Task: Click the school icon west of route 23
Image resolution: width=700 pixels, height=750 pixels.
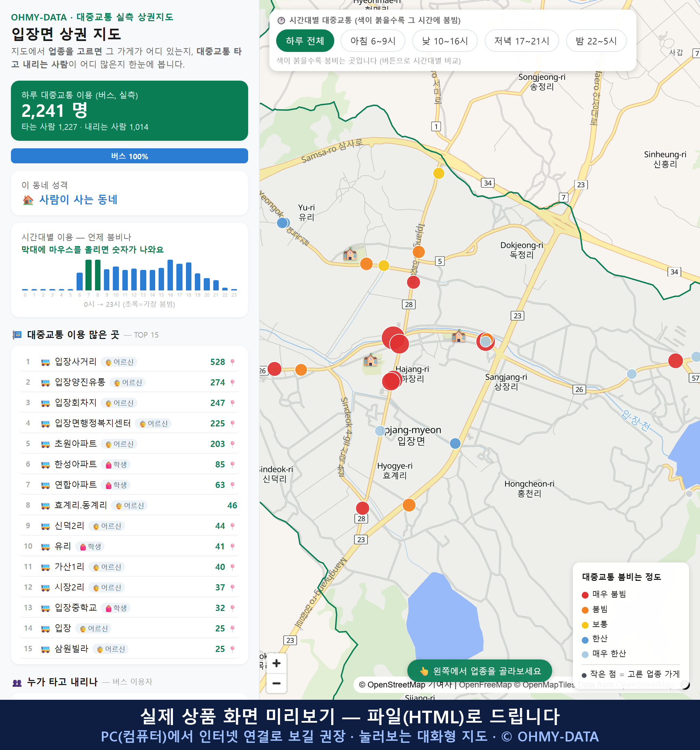Action: pos(458,336)
